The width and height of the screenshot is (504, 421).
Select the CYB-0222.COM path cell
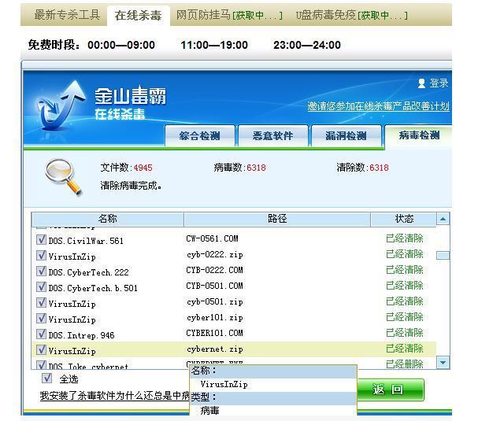214,270
